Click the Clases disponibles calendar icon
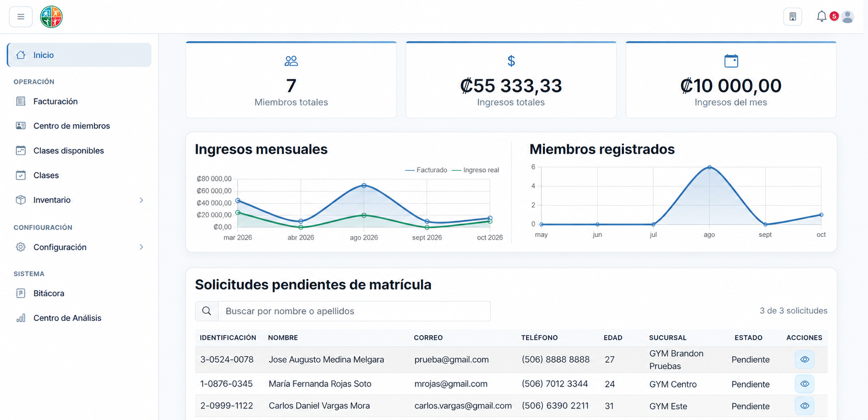868x420 pixels. tap(21, 150)
